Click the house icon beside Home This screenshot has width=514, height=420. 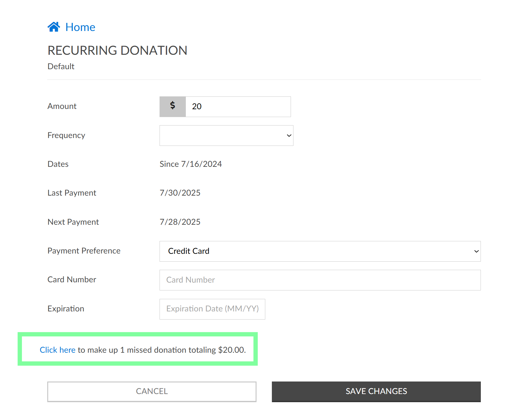(x=54, y=27)
